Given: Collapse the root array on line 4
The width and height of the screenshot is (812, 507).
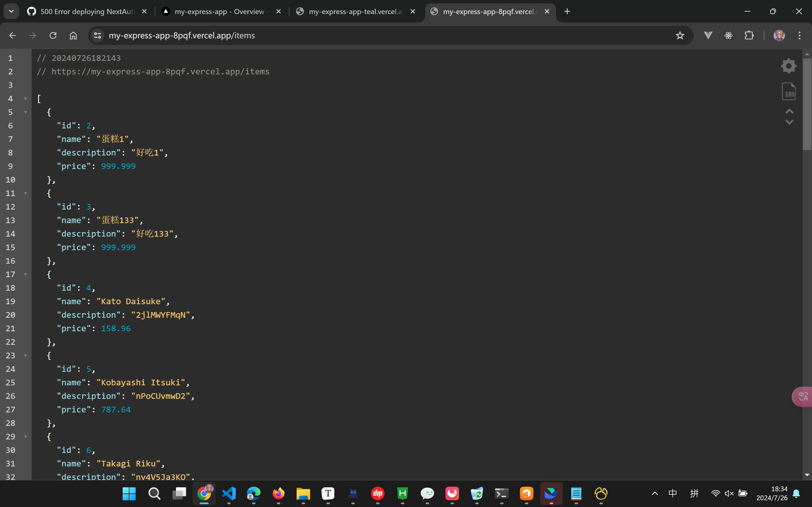Looking at the screenshot, I should pyautogui.click(x=25, y=99).
